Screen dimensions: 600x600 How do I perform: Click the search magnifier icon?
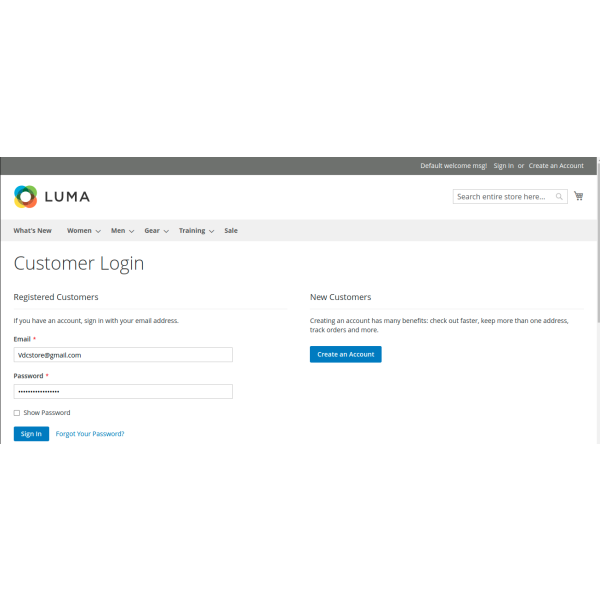[560, 197]
